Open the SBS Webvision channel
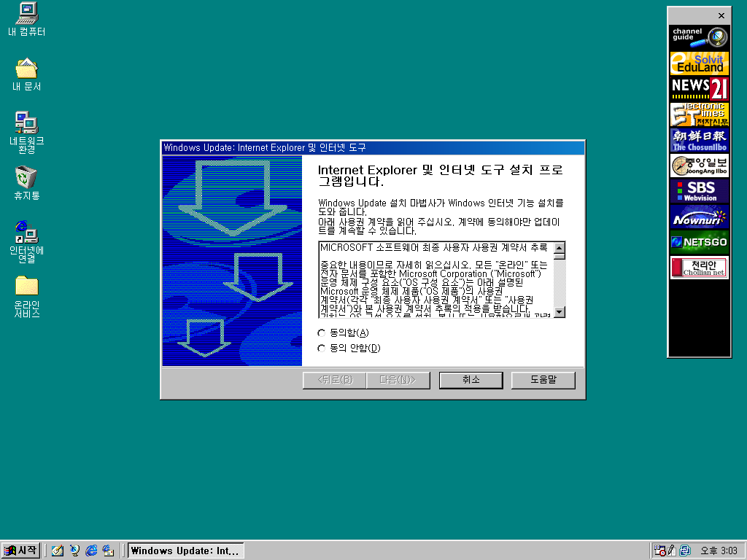This screenshot has height=560, width=747. pyautogui.click(x=700, y=192)
